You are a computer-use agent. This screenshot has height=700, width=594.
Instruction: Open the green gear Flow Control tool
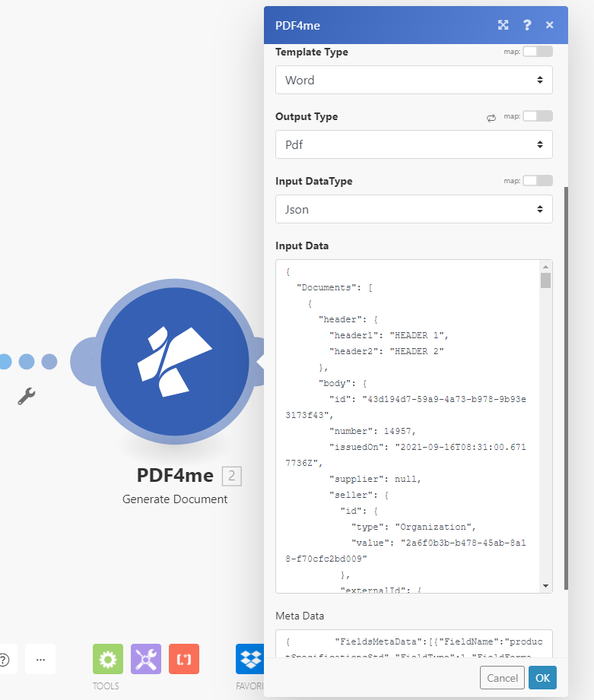coord(107,659)
